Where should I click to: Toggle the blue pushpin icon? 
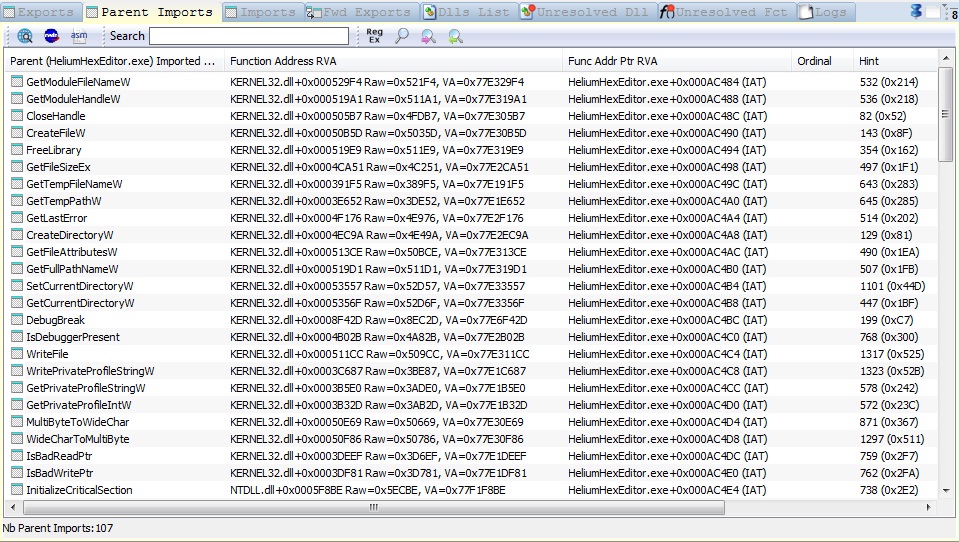(x=916, y=11)
